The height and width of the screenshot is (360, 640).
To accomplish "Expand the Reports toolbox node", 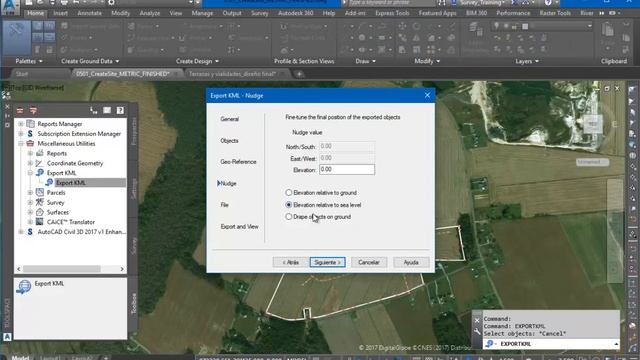I will [30, 153].
